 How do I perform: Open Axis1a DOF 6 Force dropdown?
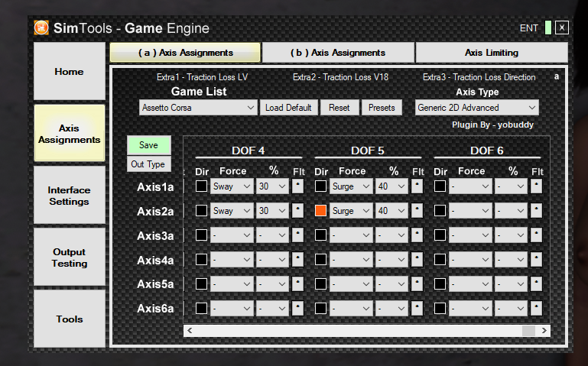pyautogui.click(x=470, y=186)
